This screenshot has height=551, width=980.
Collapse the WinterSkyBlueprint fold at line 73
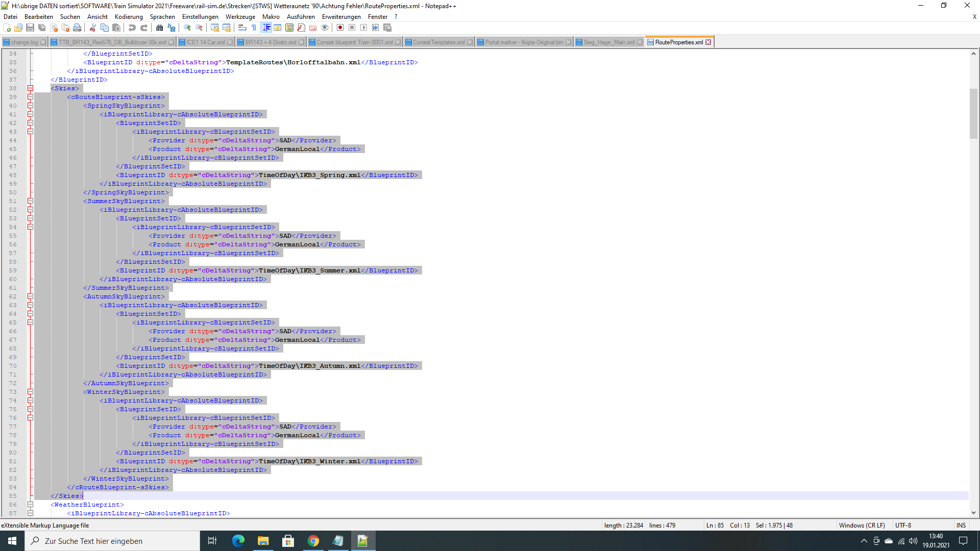pyautogui.click(x=30, y=392)
